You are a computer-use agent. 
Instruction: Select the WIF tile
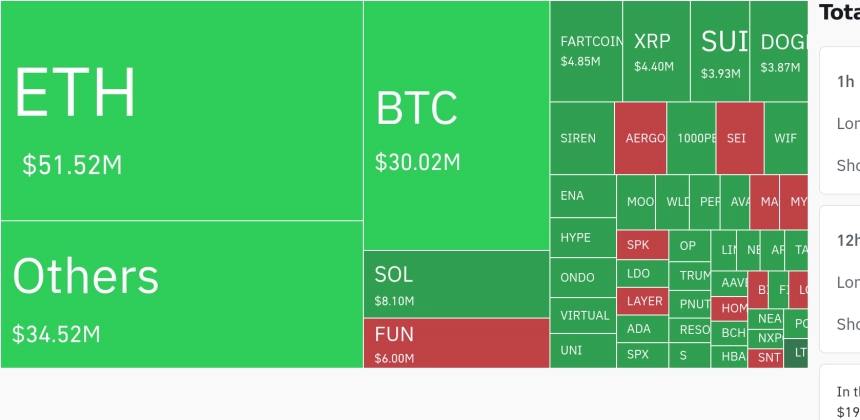tap(786, 138)
